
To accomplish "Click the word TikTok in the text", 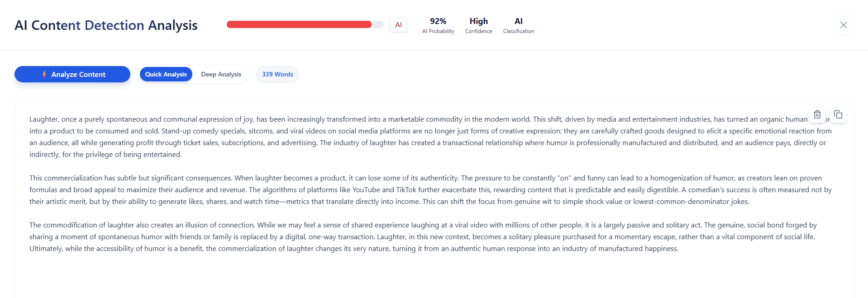I will pyautogui.click(x=406, y=190).
